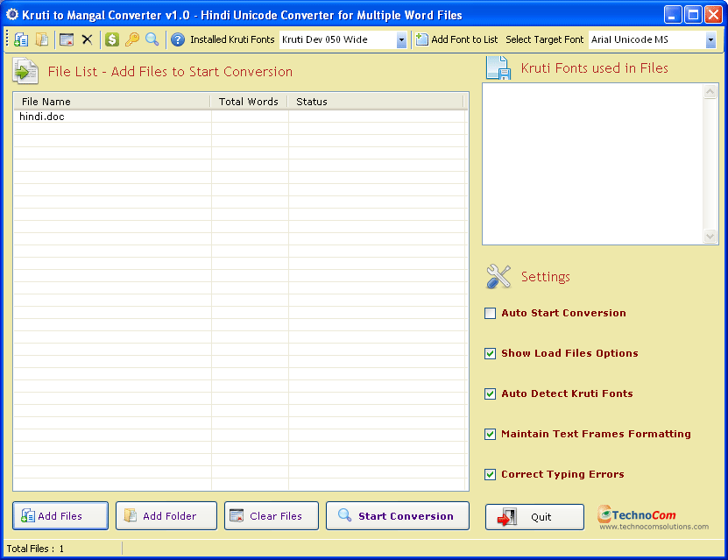This screenshot has height=560, width=728.
Task: Click the add files toolbar icon
Action: click(x=21, y=40)
